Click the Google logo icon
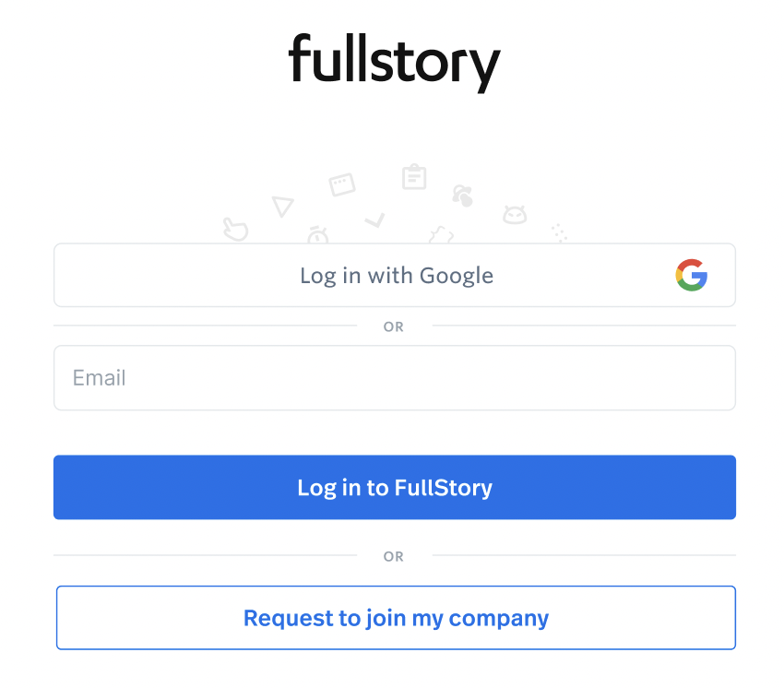The width and height of the screenshot is (784, 688). tap(691, 275)
